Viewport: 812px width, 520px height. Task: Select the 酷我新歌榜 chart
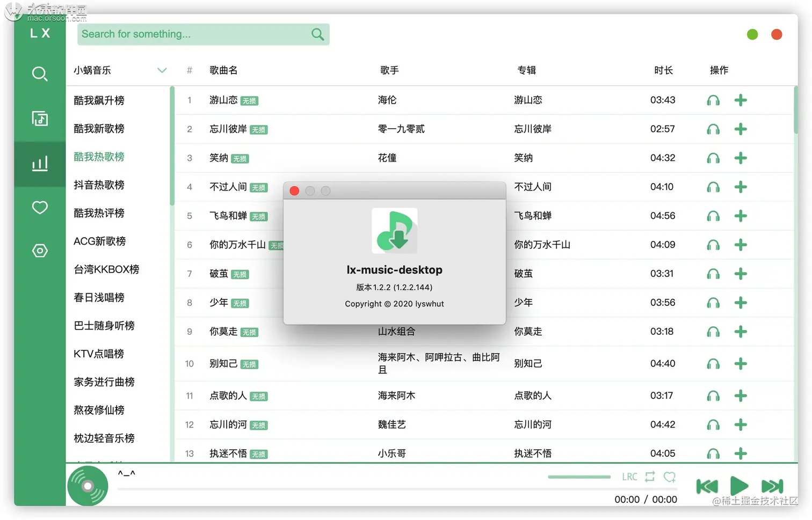pos(99,129)
